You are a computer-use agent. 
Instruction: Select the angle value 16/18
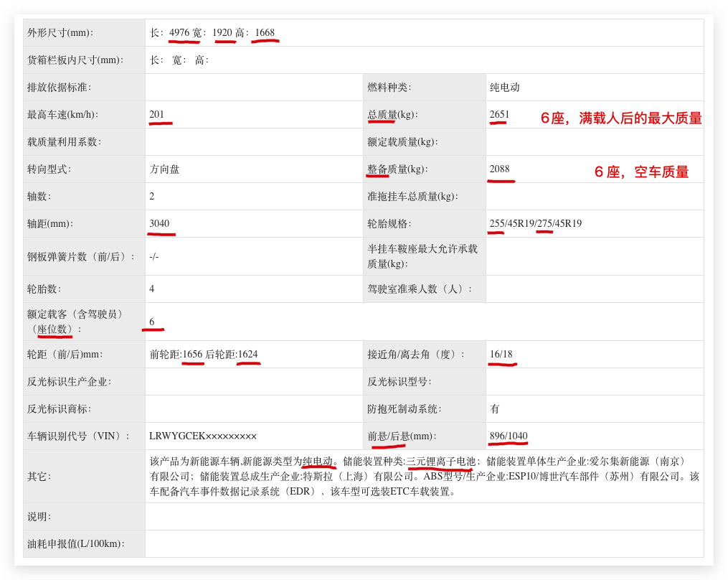501,354
